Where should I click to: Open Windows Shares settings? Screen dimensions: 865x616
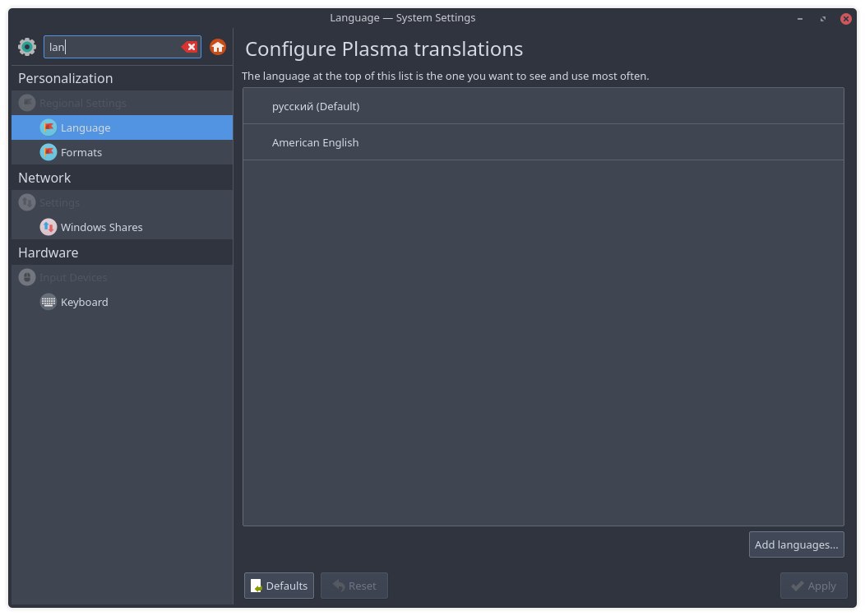pyautogui.click(x=122, y=227)
